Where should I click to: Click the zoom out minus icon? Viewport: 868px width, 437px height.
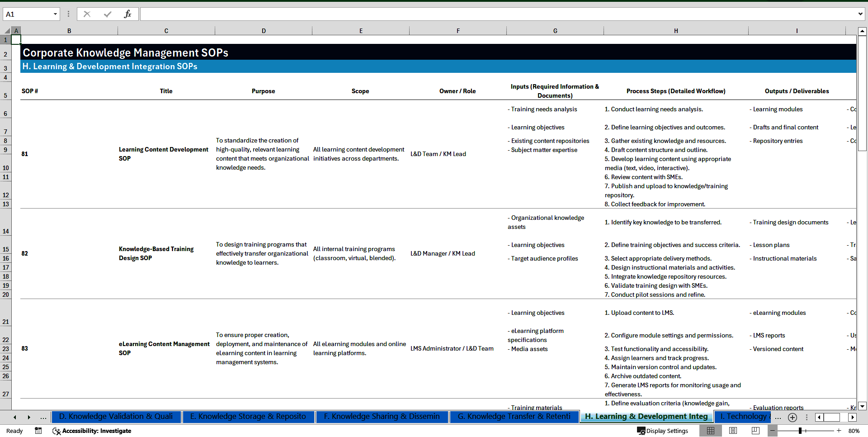(773, 431)
